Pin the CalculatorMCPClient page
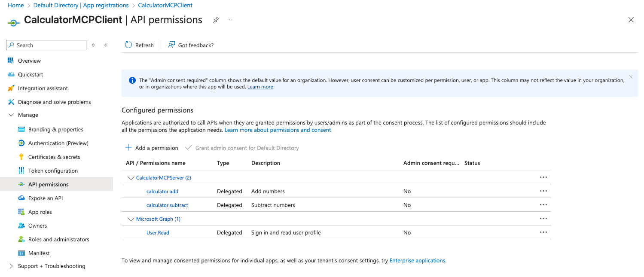Viewport: 644px width, 277px height. pyautogui.click(x=216, y=20)
